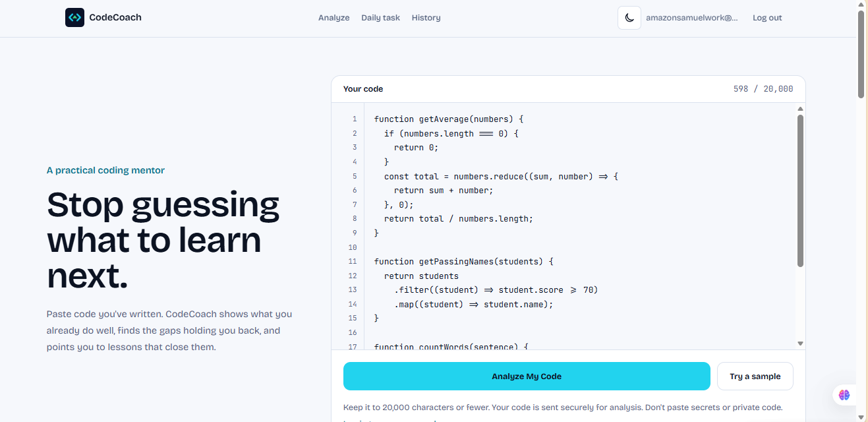Click the 'Your code' panel heading
This screenshot has width=868, height=422.
pos(363,89)
